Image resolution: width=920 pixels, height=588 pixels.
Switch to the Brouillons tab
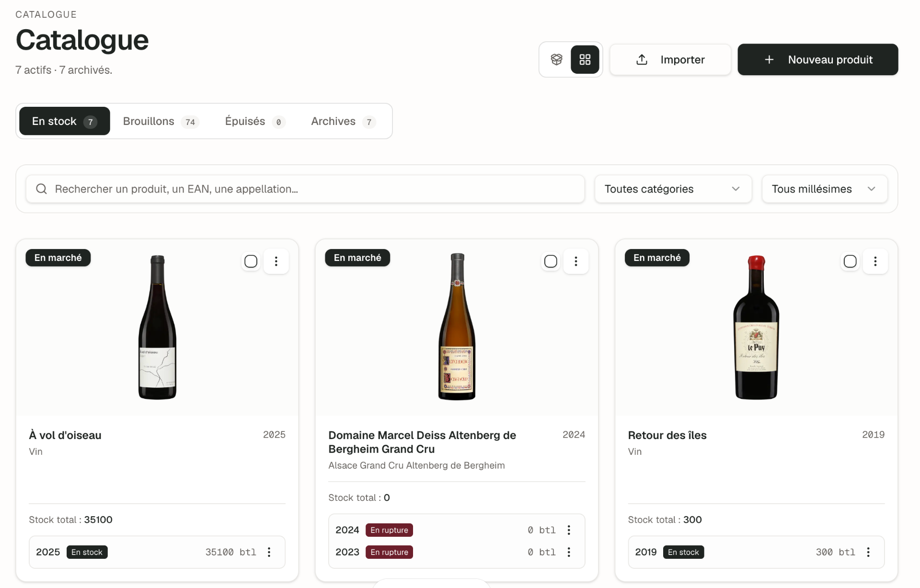[161, 121]
